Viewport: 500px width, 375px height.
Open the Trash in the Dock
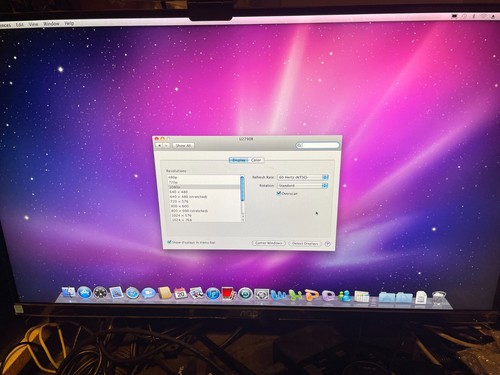(439, 297)
